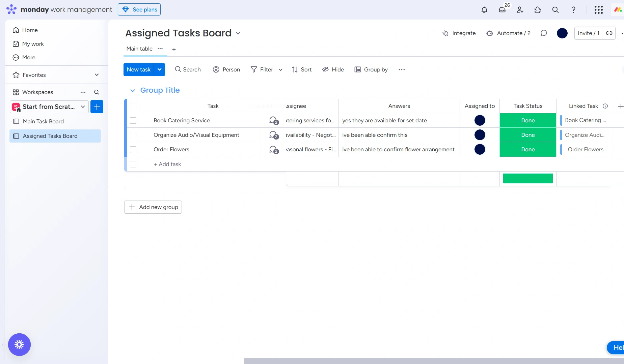Click the See plans button

tap(139, 9)
